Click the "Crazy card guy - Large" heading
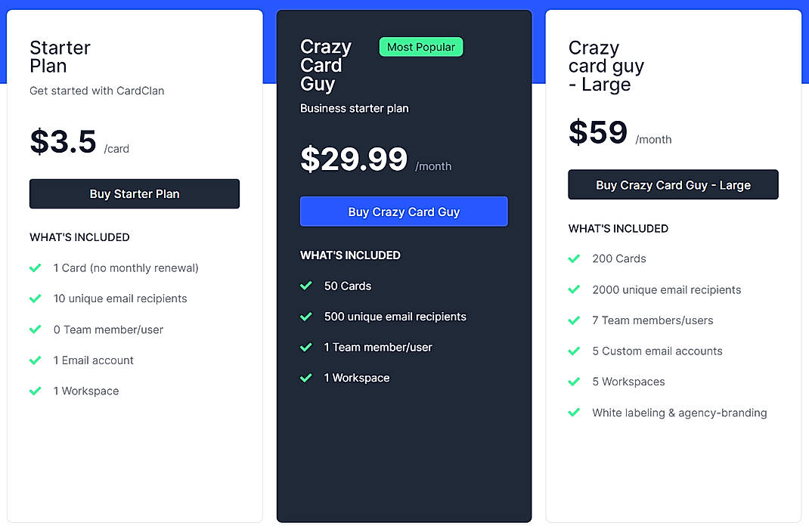This screenshot has width=809, height=532. [606, 66]
